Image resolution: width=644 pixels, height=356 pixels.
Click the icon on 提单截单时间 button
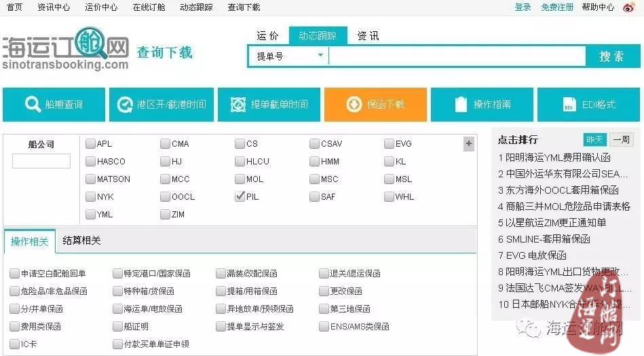[238, 105]
